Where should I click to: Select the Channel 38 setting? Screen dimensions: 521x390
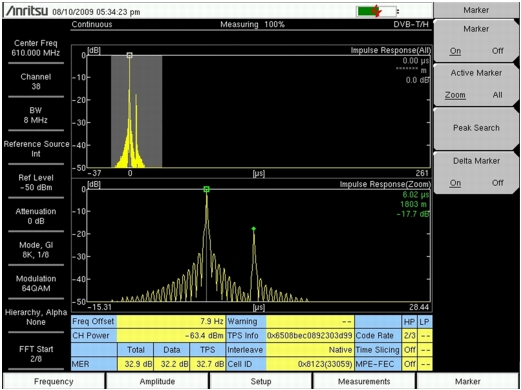pos(36,82)
